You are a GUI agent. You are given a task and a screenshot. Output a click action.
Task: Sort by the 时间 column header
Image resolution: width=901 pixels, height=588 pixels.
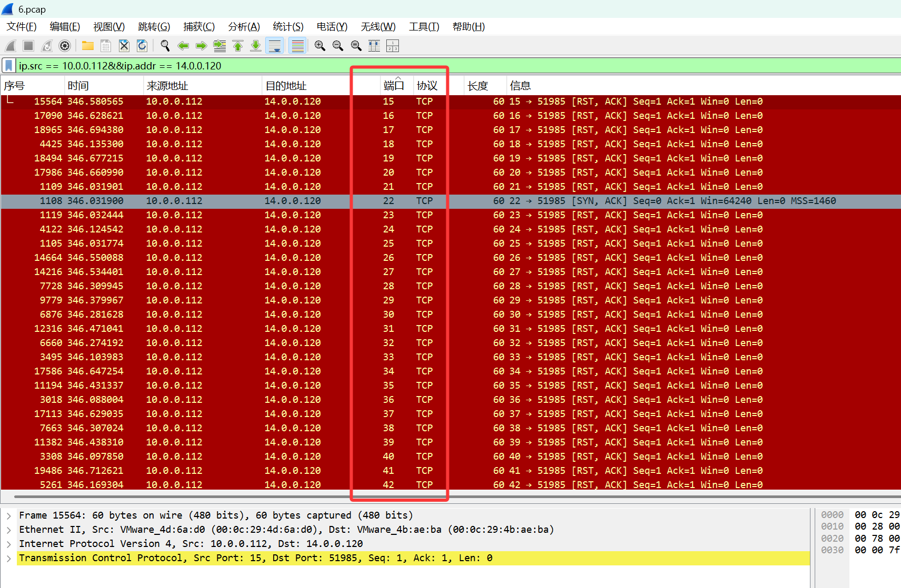pos(104,86)
